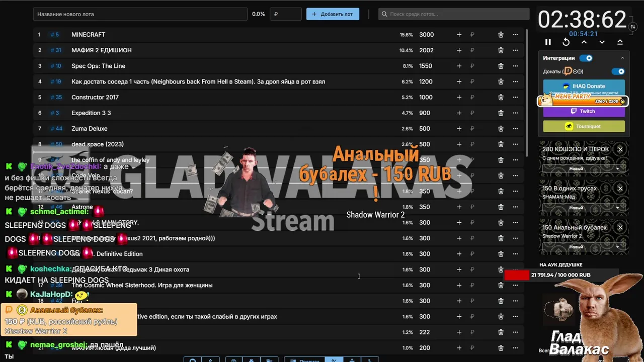The image size is (644, 362).
Task: Click plus on the Expedition 3 3 row
Action: (x=459, y=113)
